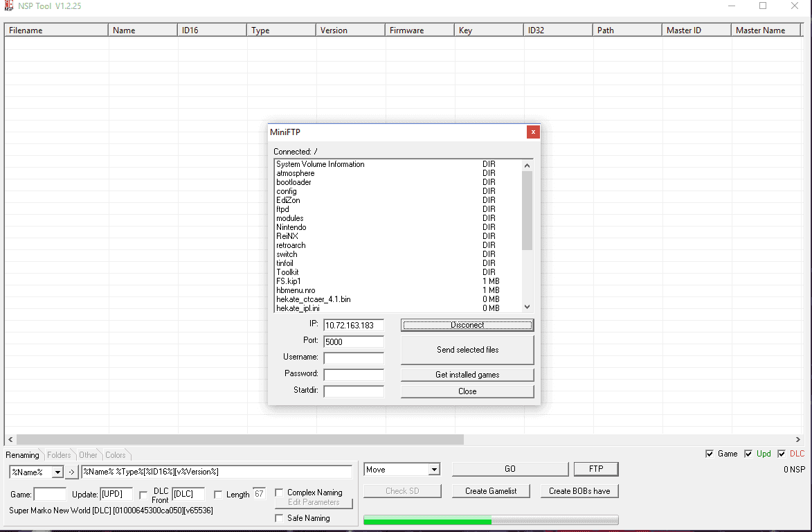This screenshot has width=812, height=532.
Task: Sort by the Filename column header
Action: tap(56, 30)
